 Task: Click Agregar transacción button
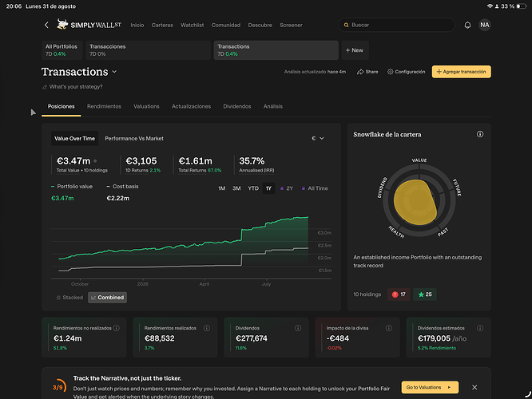tap(461, 72)
